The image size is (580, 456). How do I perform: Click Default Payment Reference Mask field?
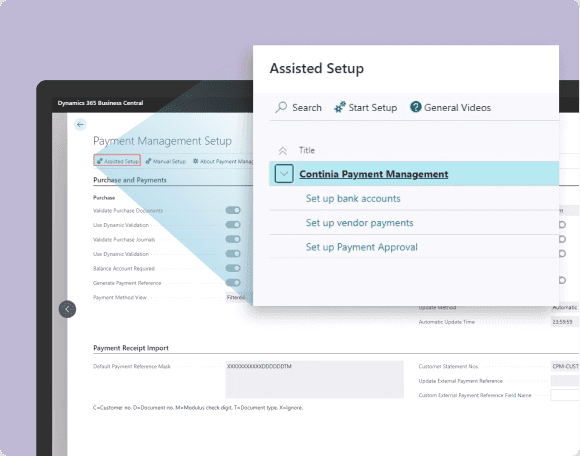pos(314,379)
